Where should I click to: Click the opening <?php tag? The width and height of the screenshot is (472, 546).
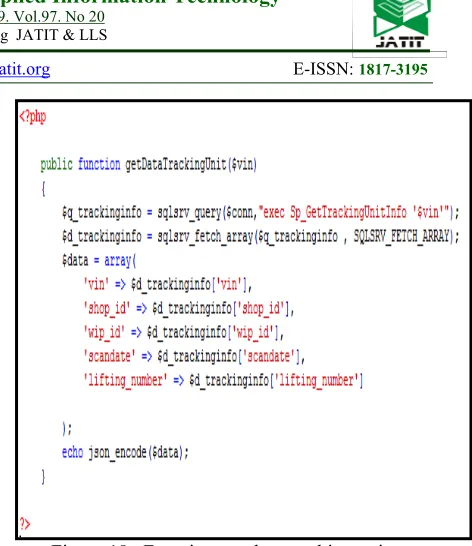point(33,117)
